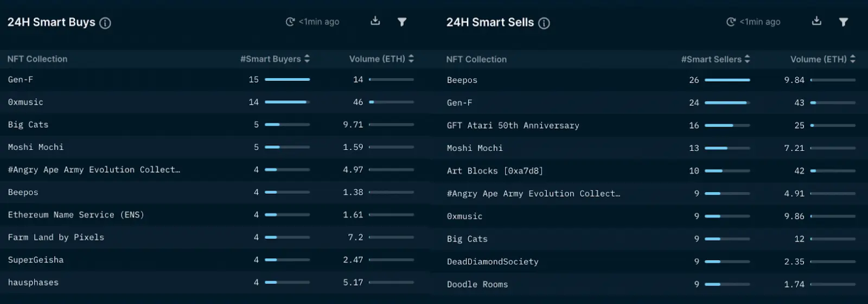The width and height of the screenshot is (868, 304).
Task: Sort Smart Sells by Volume (ETH)
Action: click(853, 59)
